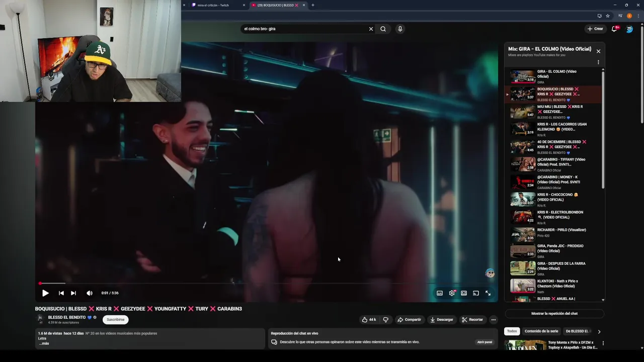Open the browser profile avatar
Image resolution: width=644 pixels, height=362 pixels.
(x=629, y=16)
